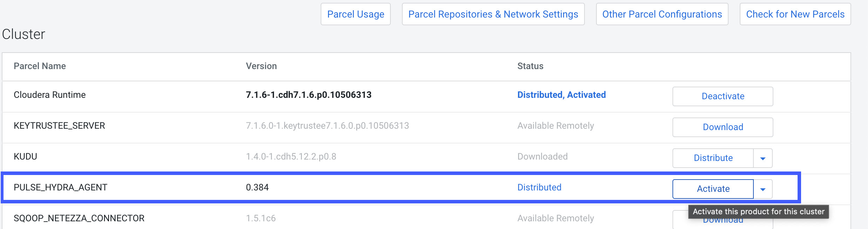Expand dropdown arrow next to KUDU Distribute

(x=763, y=158)
